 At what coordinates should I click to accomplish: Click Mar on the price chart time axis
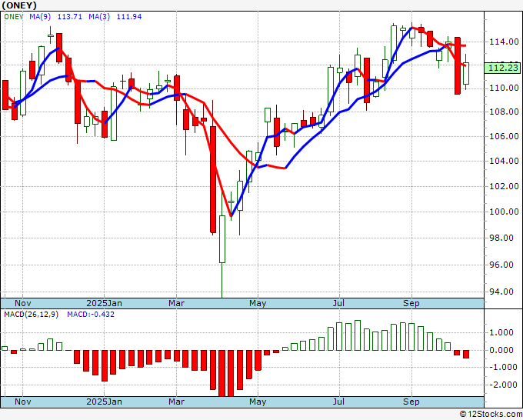(x=176, y=303)
